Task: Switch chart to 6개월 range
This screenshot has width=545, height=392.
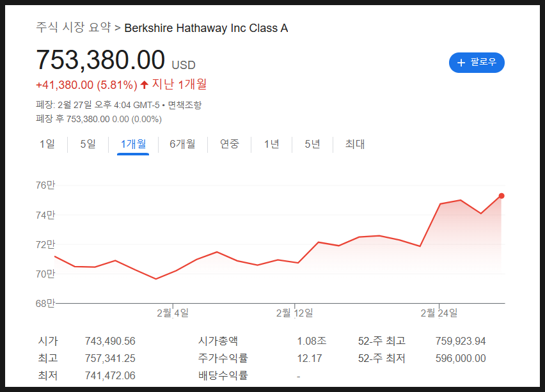Action: 182,144
